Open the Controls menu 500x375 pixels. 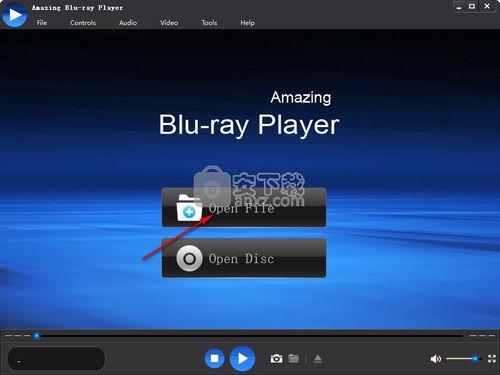coord(83,23)
